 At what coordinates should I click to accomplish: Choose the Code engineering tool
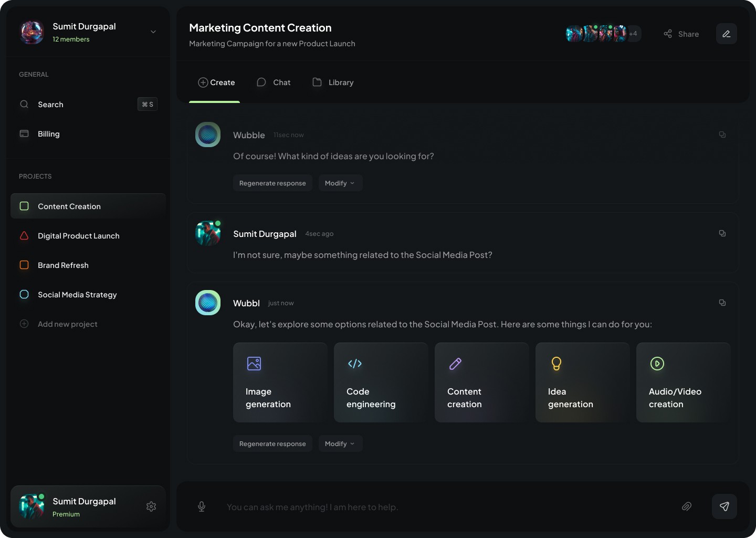pos(381,382)
